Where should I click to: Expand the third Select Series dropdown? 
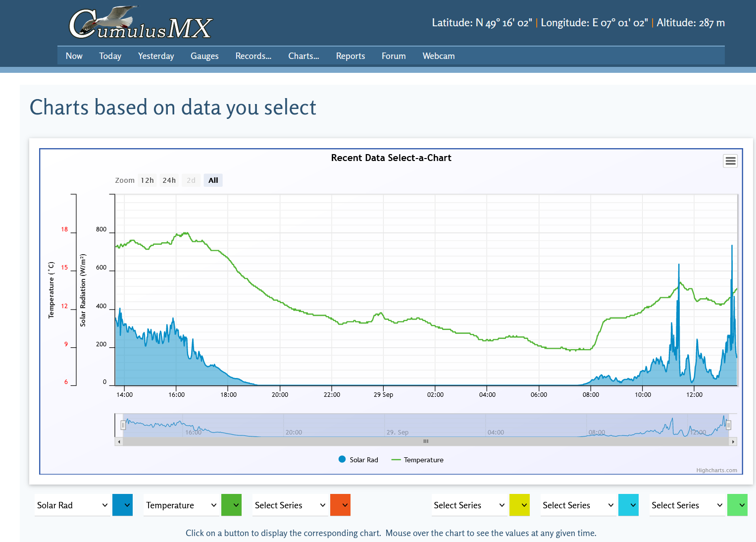coord(290,505)
